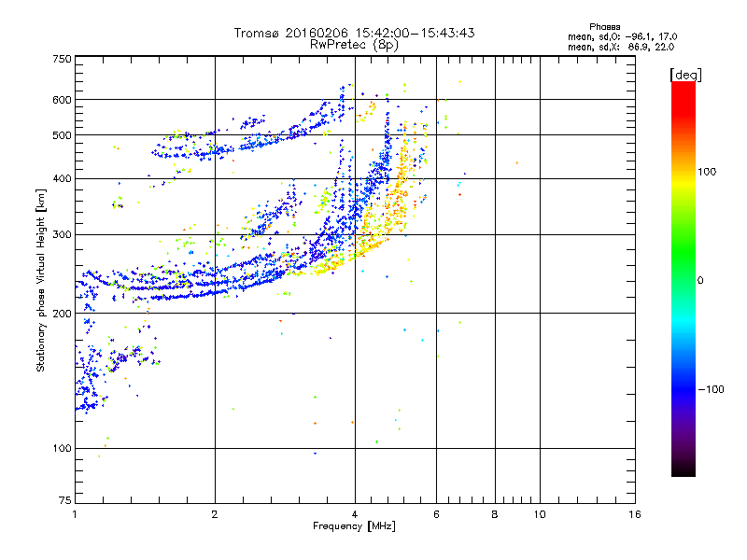Click the 'Stationary phase Virtual Height [km]' axis title

point(41,280)
